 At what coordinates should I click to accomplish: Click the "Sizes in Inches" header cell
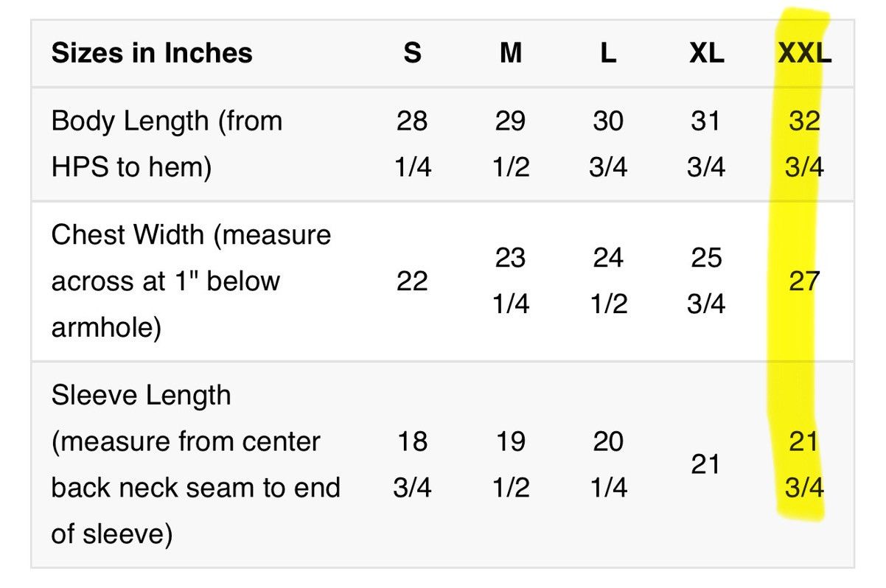tap(152, 53)
